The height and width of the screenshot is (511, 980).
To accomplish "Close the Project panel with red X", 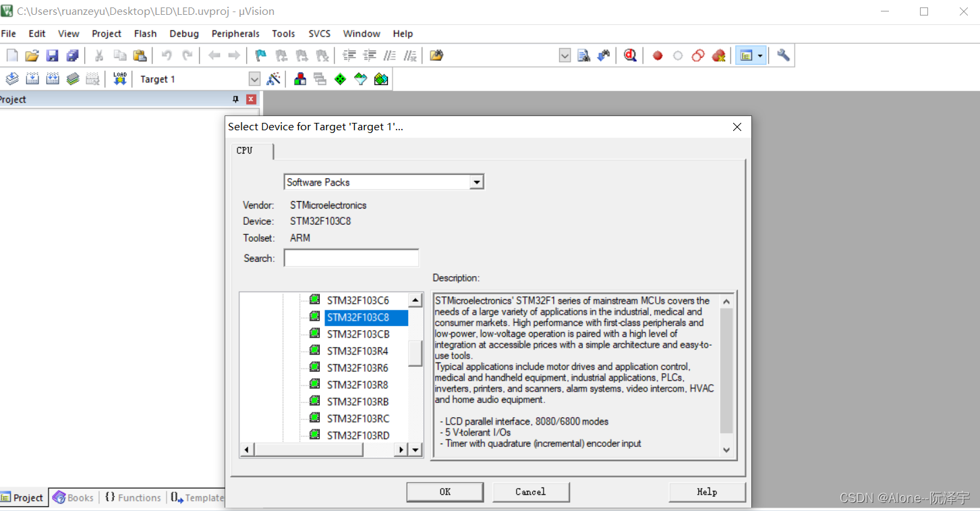I will point(251,99).
